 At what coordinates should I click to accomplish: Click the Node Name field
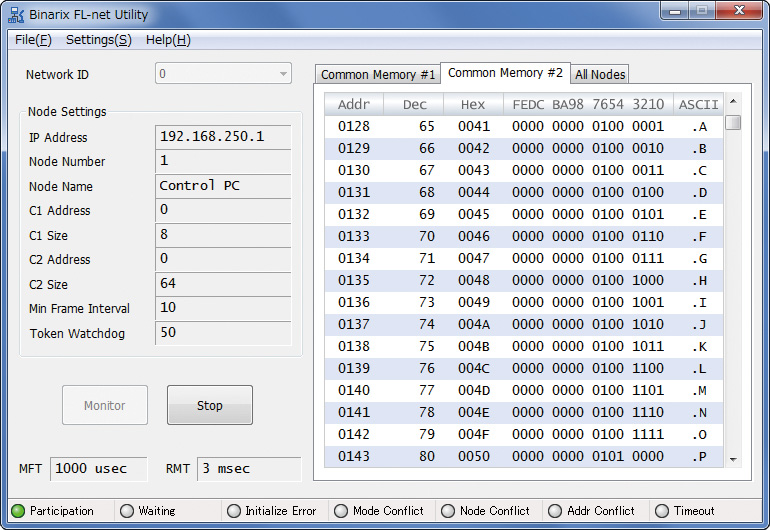coord(223,186)
